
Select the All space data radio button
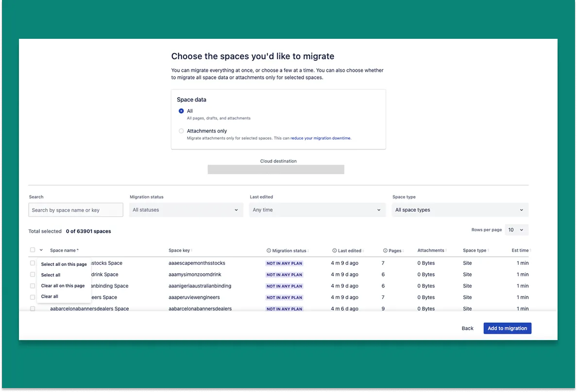181,111
